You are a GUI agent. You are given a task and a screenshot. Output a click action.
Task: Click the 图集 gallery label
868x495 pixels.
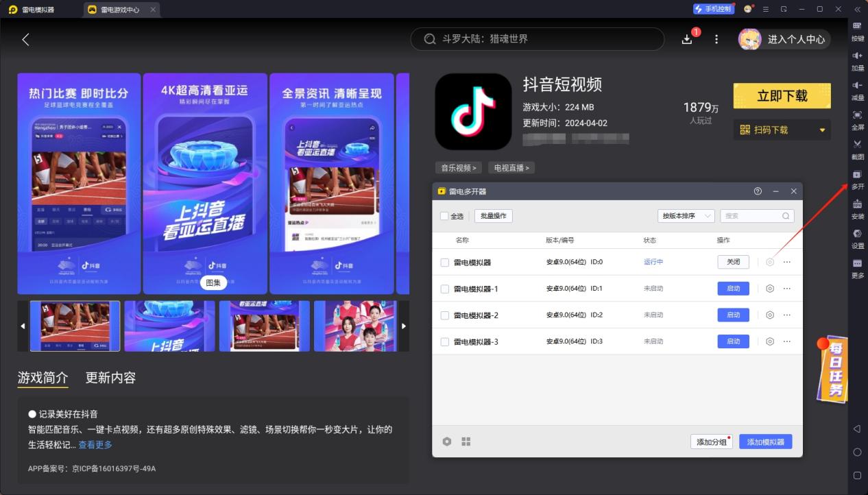(213, 282)
